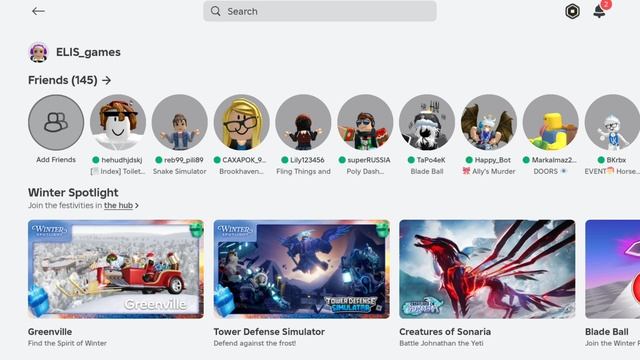Click the Winter Spotlight heading
The image size is (640, 360).
(x=73, y=192)
